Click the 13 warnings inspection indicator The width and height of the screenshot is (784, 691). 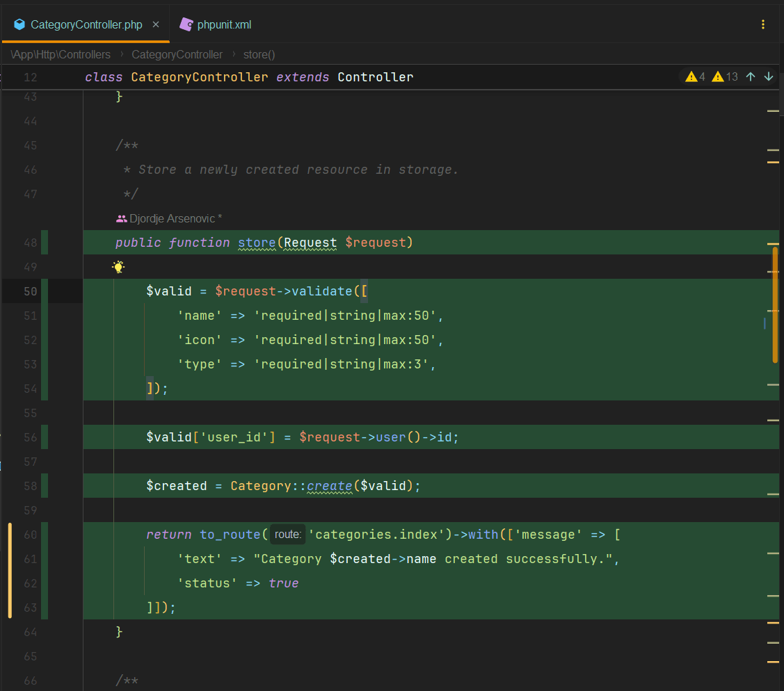pyautogui.click(x=723, y=76)
